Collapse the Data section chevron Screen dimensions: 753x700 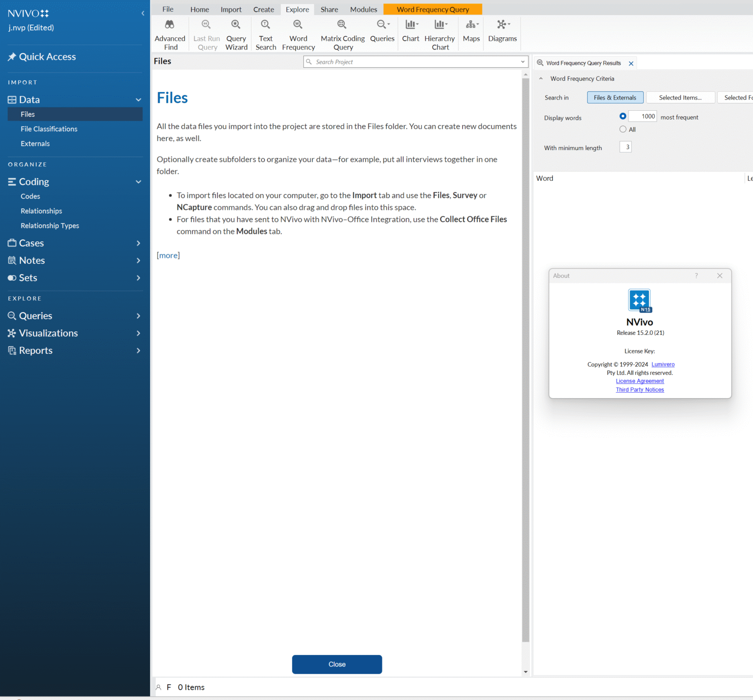click(x=138, y=100)
